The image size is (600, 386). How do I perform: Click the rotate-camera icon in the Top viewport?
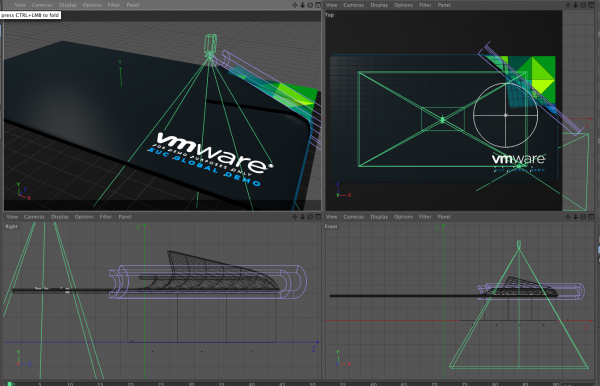(583, 5)
